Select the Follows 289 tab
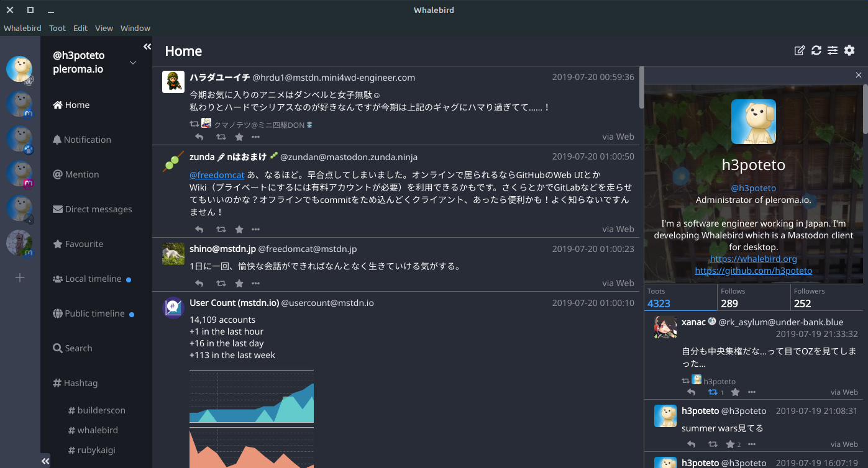The height and width of the screenshot is (468, 868). (x=754, y=298)
